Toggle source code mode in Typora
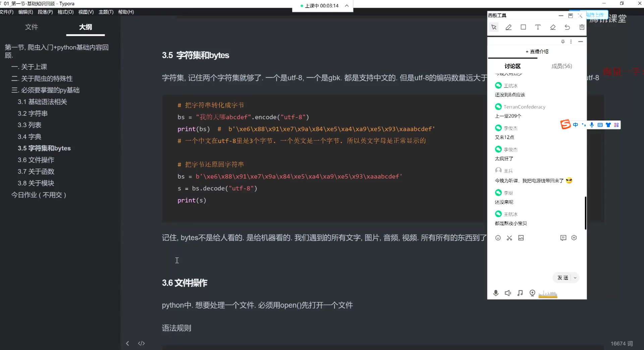 [x=141, y=343]
